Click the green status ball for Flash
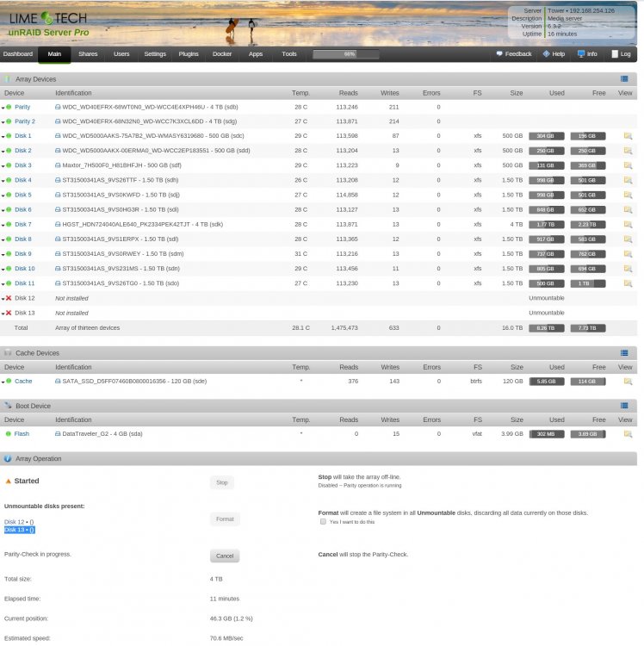644x646 pixels. click(x=8, y=434)
